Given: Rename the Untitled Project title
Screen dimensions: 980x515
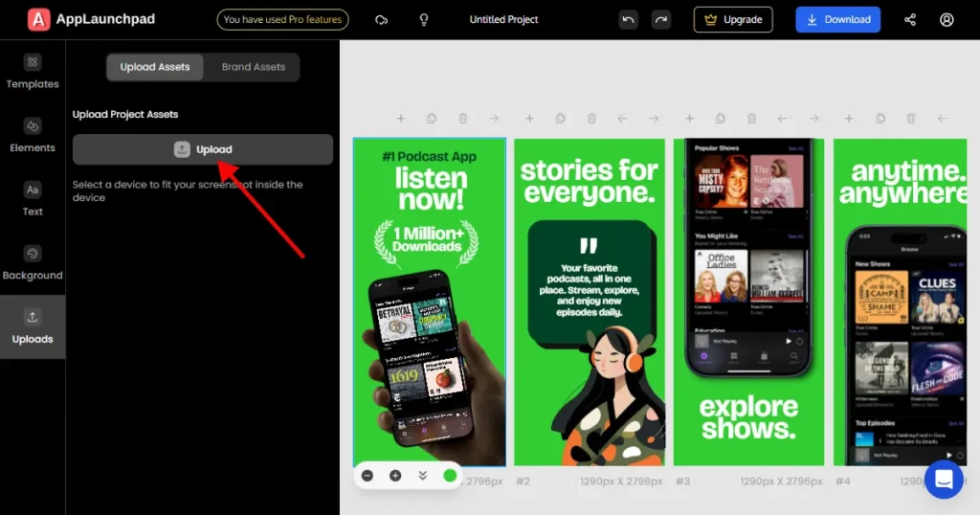Looking at the screenshot, I should (x=503, y=20).
